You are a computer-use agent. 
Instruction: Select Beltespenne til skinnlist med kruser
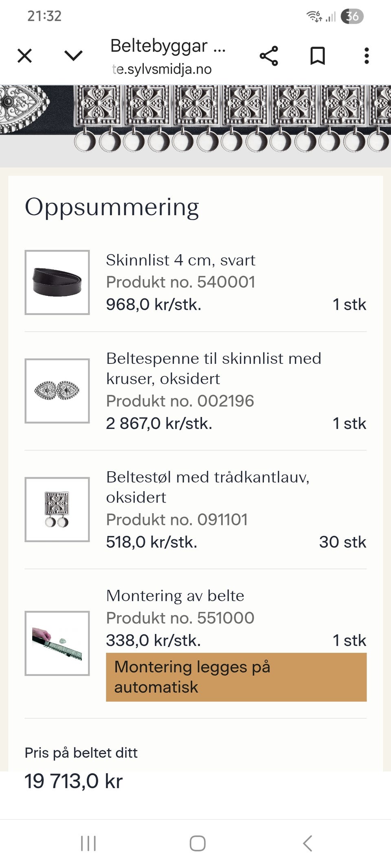pyautogui.click(x=213, y=369)
